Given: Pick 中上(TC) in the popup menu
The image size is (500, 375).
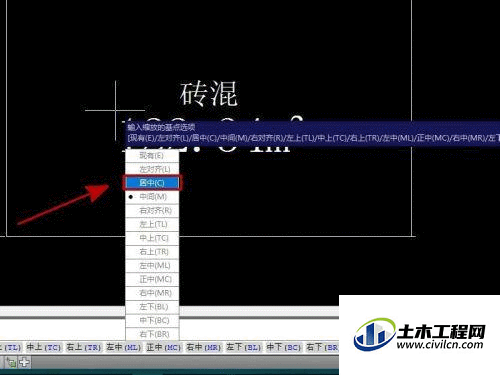Looking at the screenshot, I should click(x=152, y=238).
